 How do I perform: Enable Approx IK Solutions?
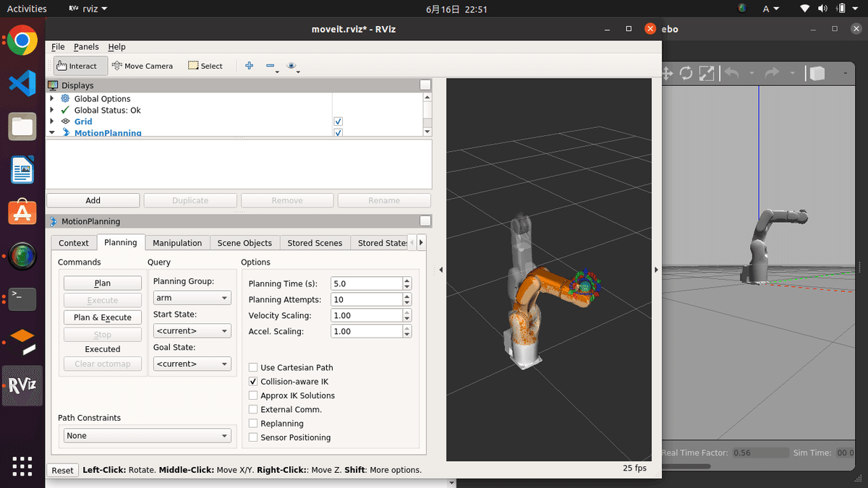(253, 395)
